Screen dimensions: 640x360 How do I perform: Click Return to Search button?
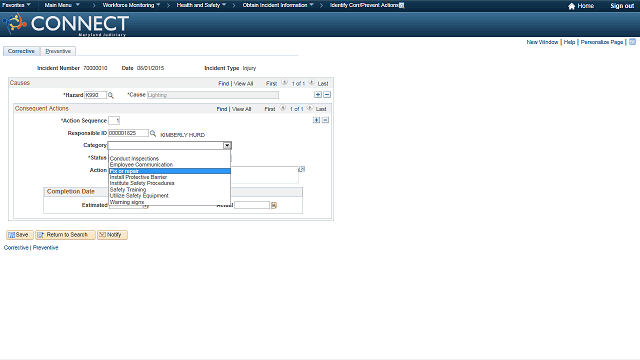pyautogui.click(x=65, y=235)
